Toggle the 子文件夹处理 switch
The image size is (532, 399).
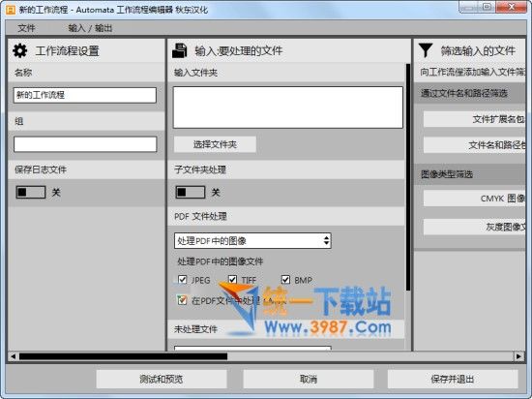(x=191, y=192)
